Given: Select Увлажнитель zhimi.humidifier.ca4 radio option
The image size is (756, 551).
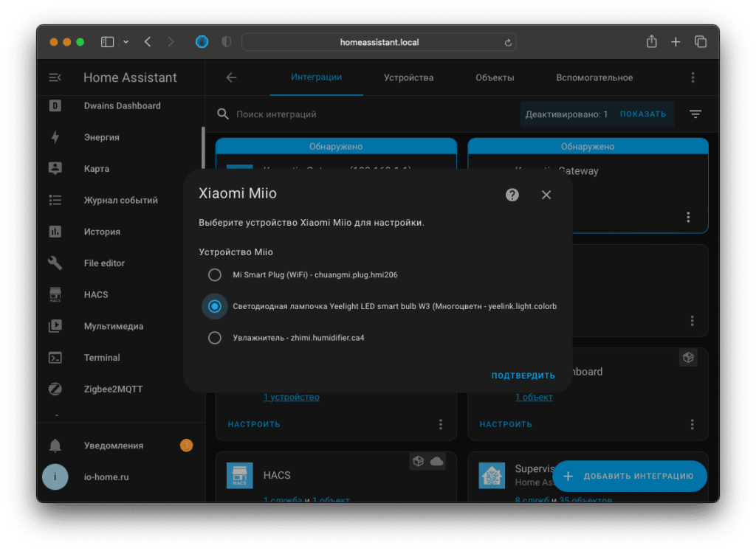Looking at the screenshot, I should coord(215,338).
